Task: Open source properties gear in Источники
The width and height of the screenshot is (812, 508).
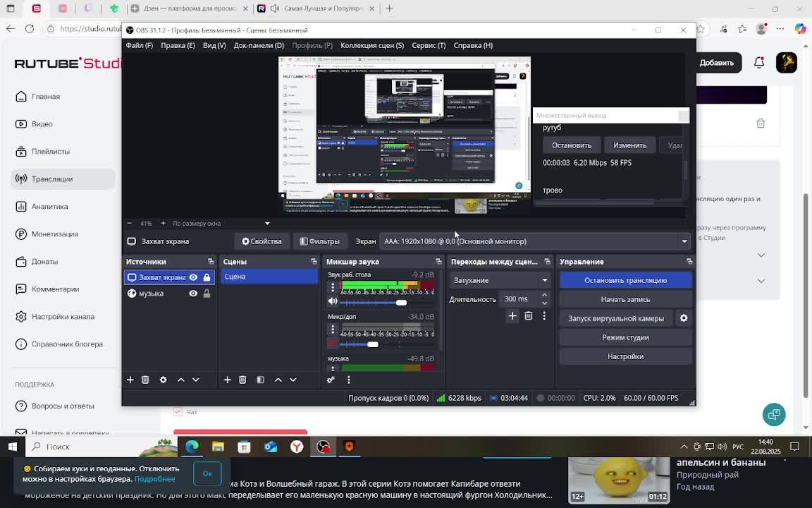Action: pos(163,380)
